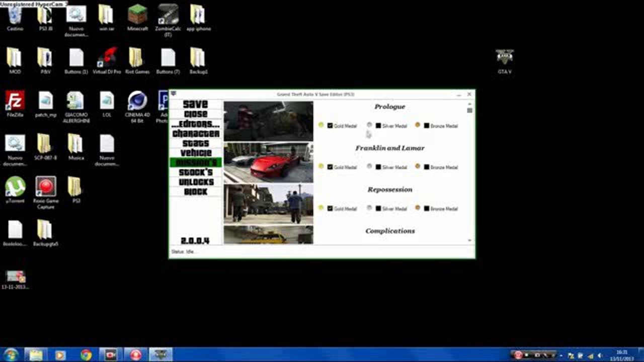Toggle the Prologue Silver Medal checkbox
This screenshot has width=644, height=362.
[x=378, y=126]
